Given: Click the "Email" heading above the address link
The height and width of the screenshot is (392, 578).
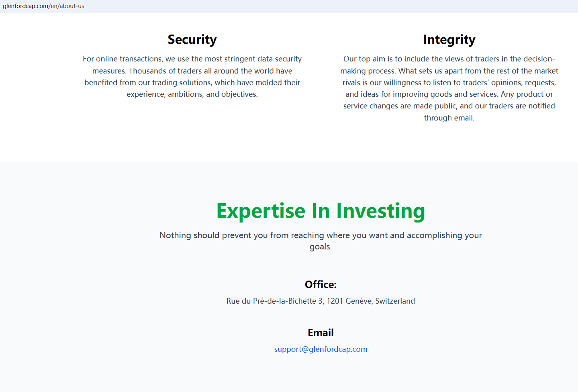Looking at the screenshot, I should (x=321, y=333).
